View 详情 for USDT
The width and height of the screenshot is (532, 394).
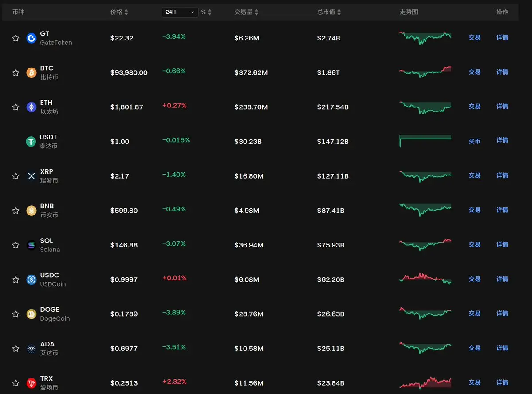click(502, 140)
